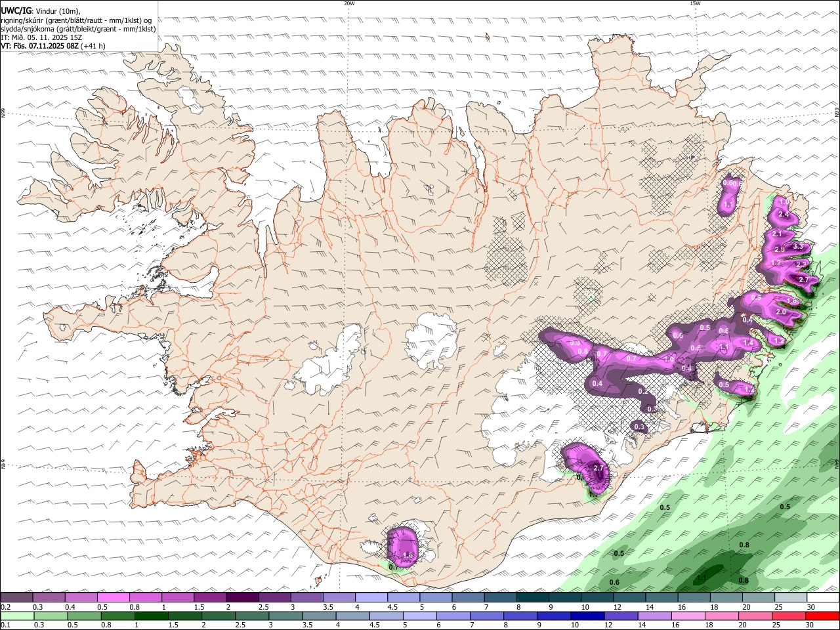The image size is (840, 630).
Task: Pick the darkest purple legend swatch labelled 2
Action: (242, 598)
